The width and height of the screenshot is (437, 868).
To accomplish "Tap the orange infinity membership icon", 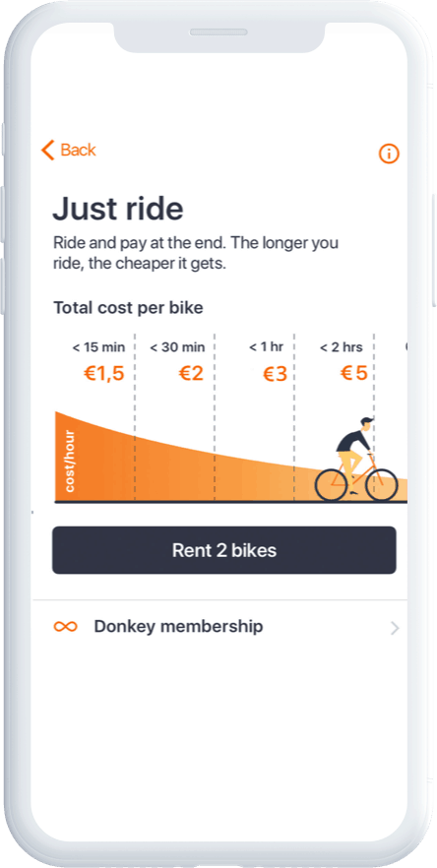I will [65, 627].
